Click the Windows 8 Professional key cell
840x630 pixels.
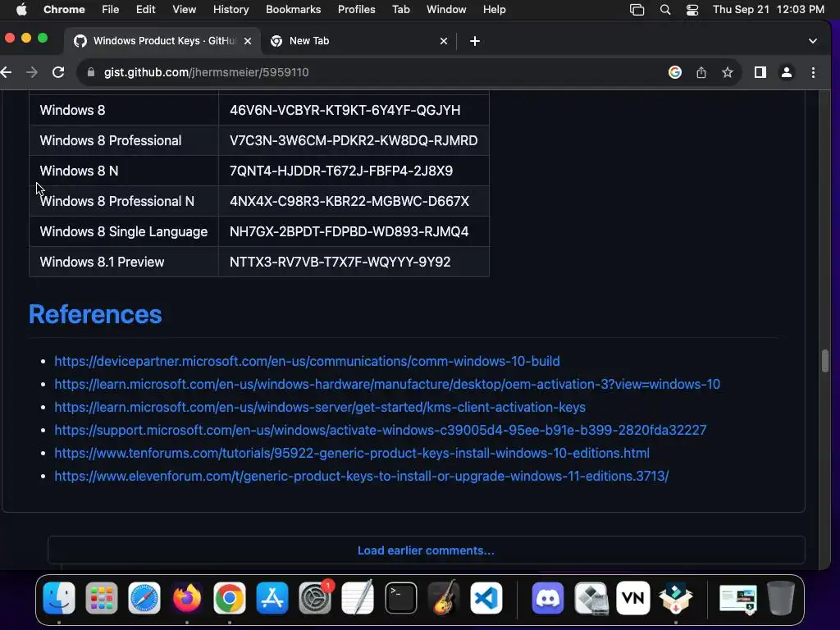click(354, 140)
